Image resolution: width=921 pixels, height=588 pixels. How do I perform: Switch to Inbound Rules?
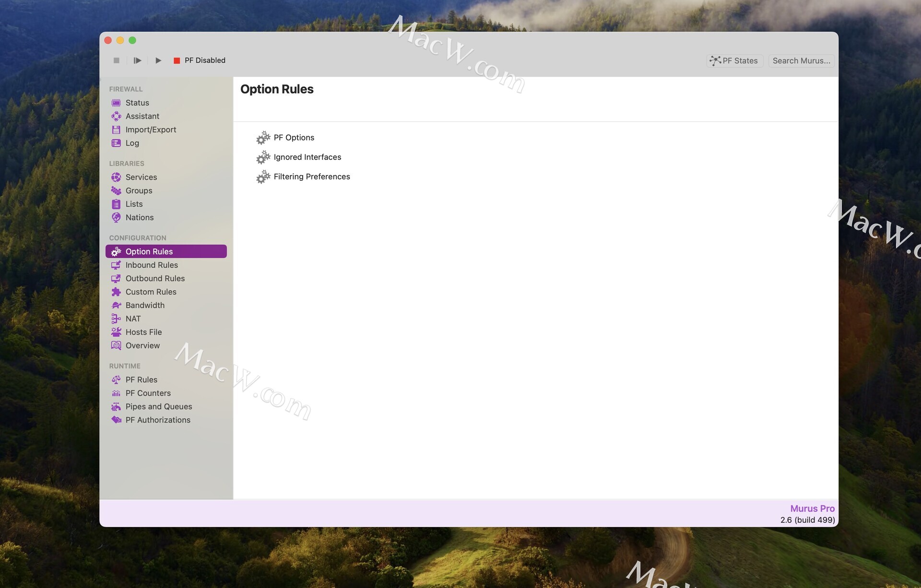click(152, 265)
